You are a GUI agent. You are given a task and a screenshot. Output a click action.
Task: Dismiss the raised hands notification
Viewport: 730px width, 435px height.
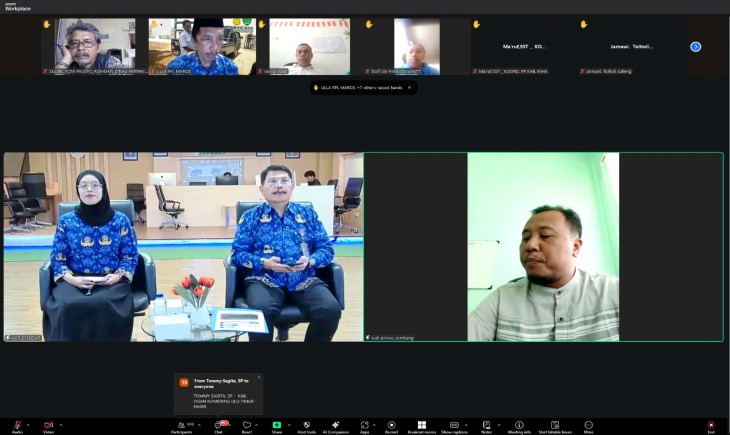point(409,88)
